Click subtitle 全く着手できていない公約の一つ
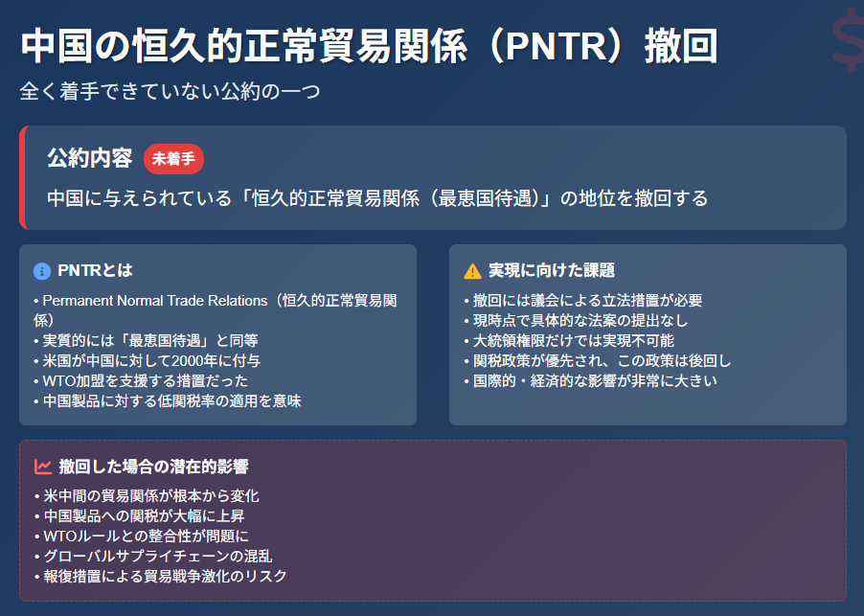Viewport: 864px width, 616px height. [x=171, y=91]
